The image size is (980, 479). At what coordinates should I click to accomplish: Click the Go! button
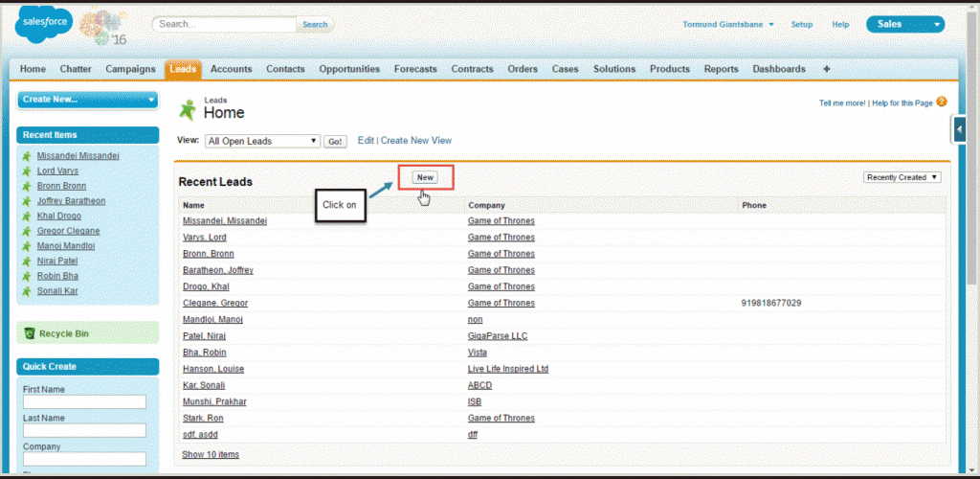[x=335, y=142]
